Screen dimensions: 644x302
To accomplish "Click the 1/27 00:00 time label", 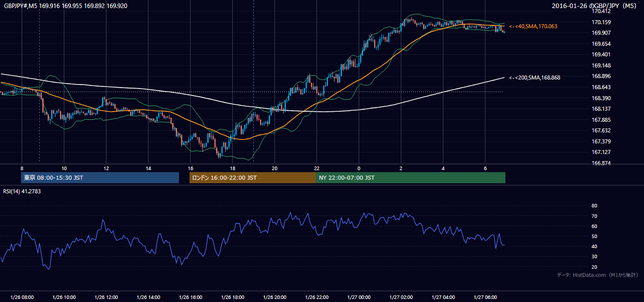I will pyautogui.click(x=359, y=297).
